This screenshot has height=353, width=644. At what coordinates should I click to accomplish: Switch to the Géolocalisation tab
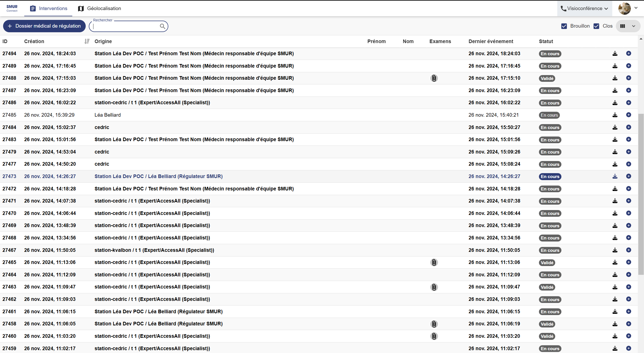99,9
